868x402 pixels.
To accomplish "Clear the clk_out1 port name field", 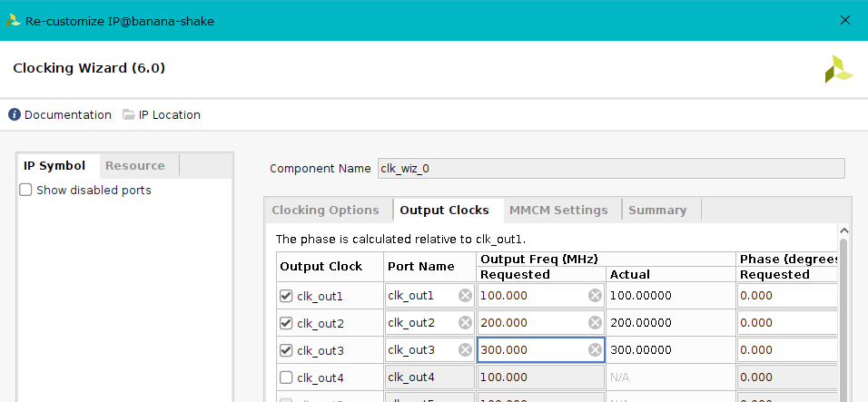I will [x=465, y=296].
